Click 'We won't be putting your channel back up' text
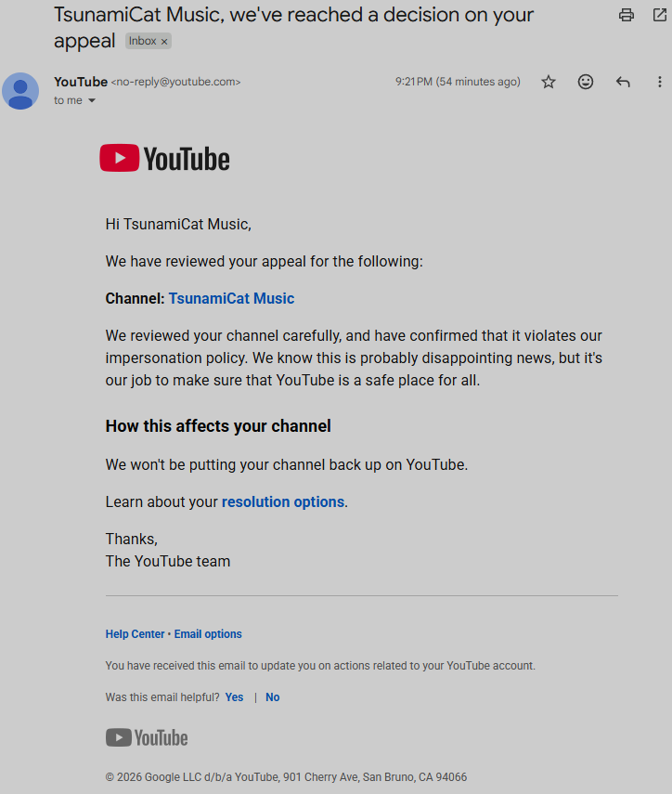This screenshot has height=794, width=672. [x=287, y=464]
